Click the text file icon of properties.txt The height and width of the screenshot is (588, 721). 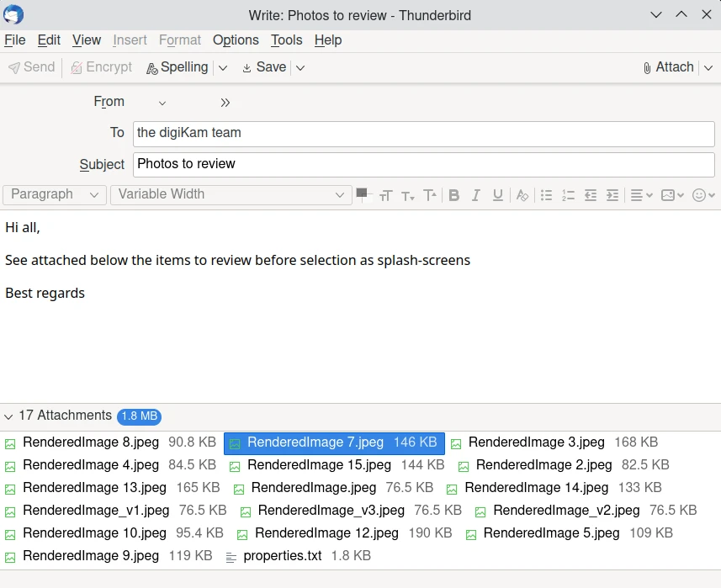[x=231, y=558]
